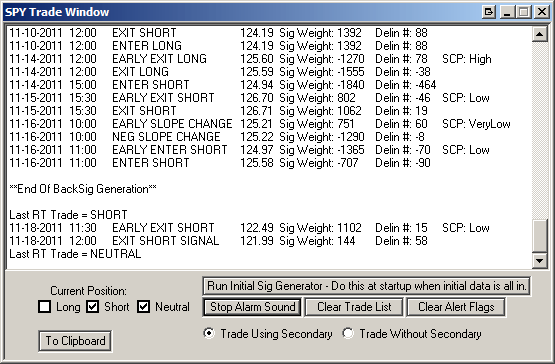This screenshot has height=364, width=555.
Task: Click the 11-14-2011 EXIT LONG row
Action: tap(220, 72)
